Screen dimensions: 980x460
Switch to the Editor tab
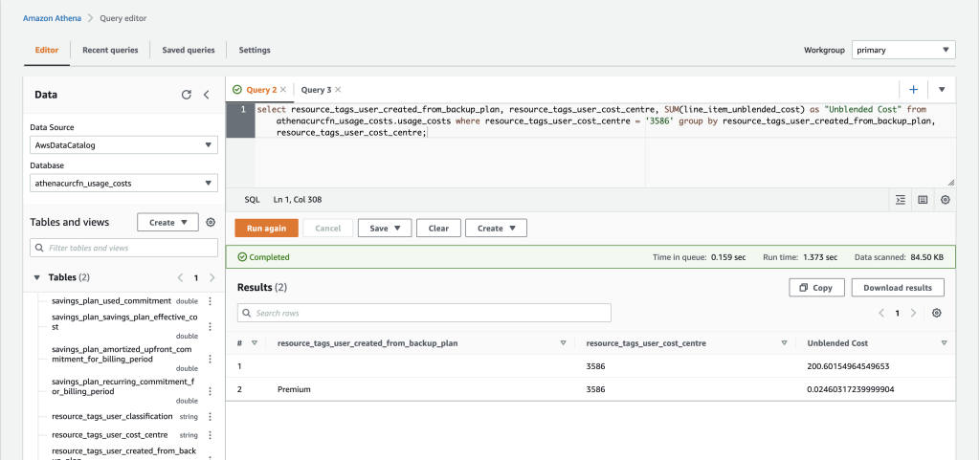click(x=47, y=50)
